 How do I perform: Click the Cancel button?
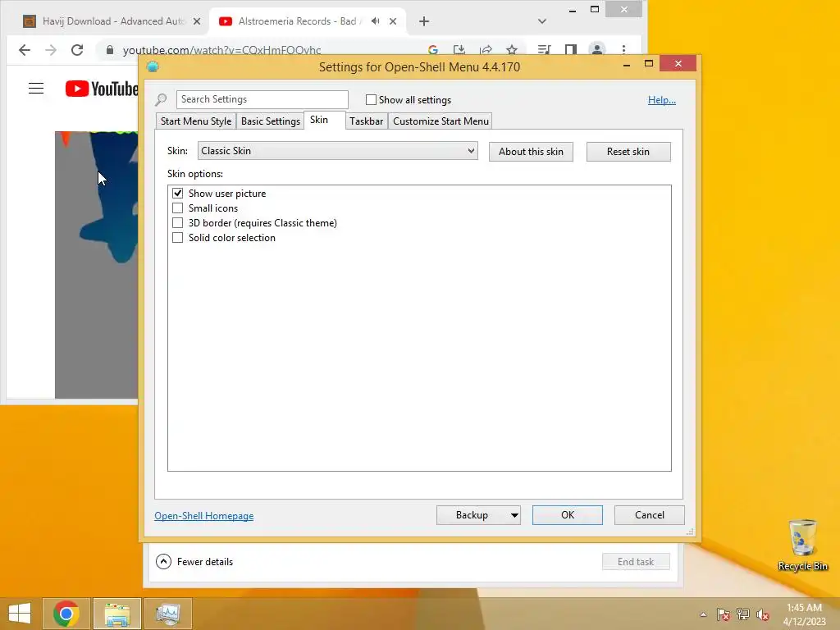650,515
